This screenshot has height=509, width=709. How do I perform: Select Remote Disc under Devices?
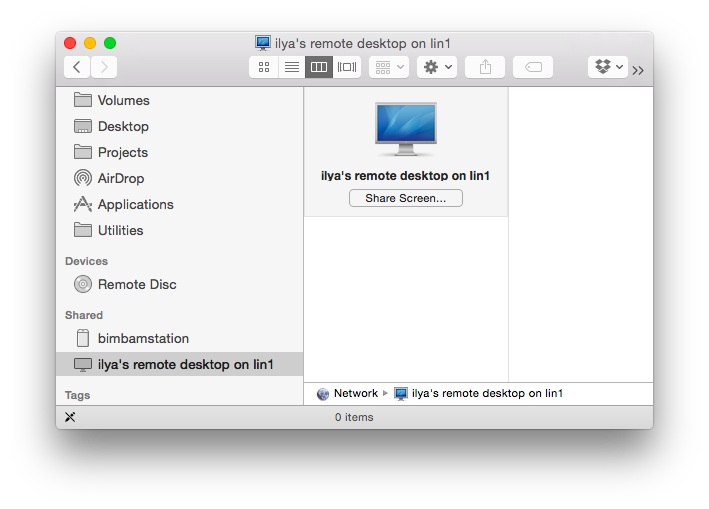179,284
